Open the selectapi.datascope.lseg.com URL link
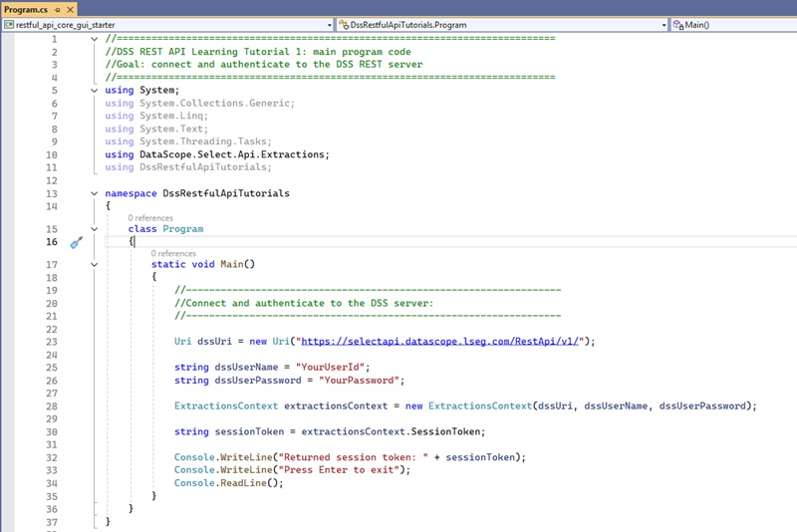 point(440,341)
